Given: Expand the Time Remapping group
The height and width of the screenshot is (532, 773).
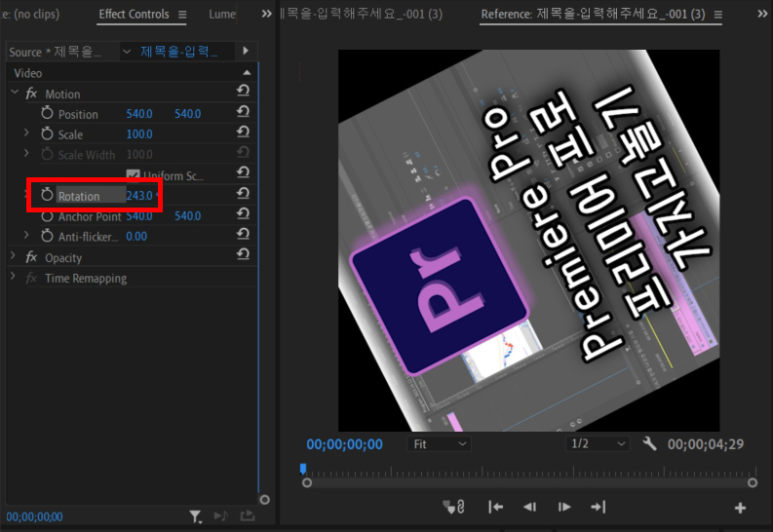Looking at the screenshot, I should (14, 277).
